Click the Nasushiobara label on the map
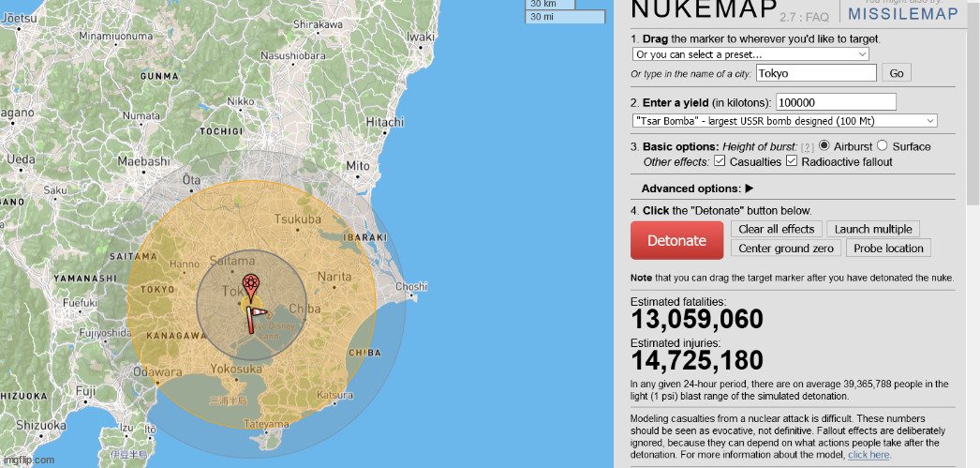This screenshot has width=980, height=468. pos(293,55)
